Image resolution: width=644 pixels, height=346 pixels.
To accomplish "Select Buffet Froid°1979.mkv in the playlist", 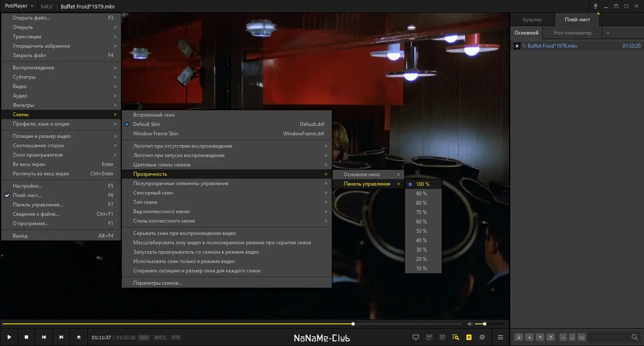I will [577, 46].
